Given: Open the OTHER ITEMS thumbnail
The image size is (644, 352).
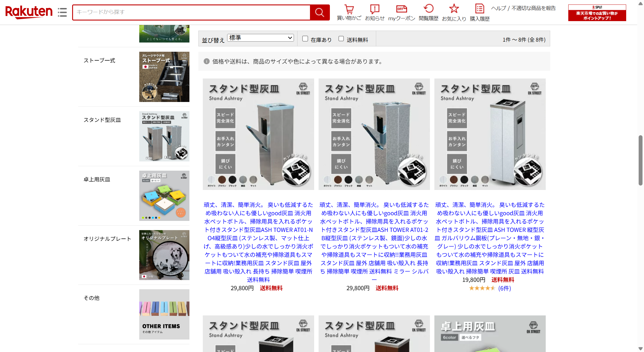Looking at the screenshot, I should pyautogui.click(x=164, y=314).
